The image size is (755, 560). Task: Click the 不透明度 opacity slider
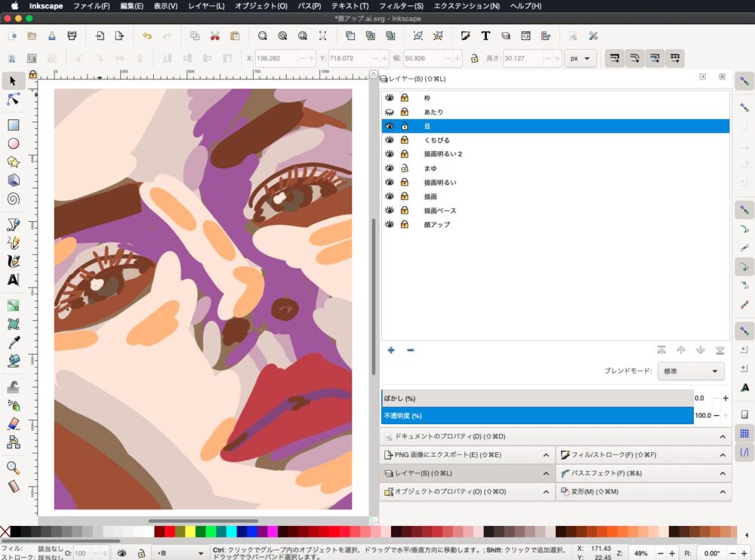537,416
